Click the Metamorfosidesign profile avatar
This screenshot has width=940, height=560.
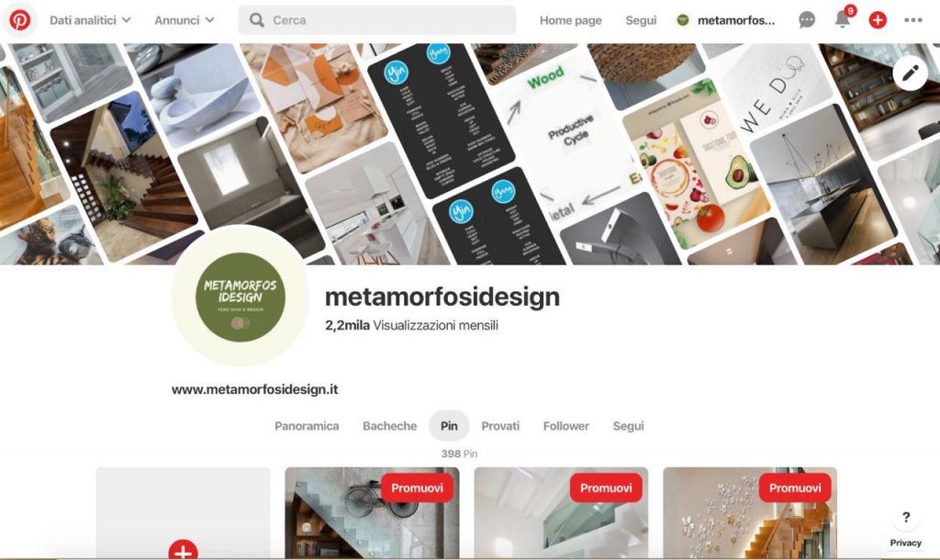pyautogui.click(x=241, y=297)
